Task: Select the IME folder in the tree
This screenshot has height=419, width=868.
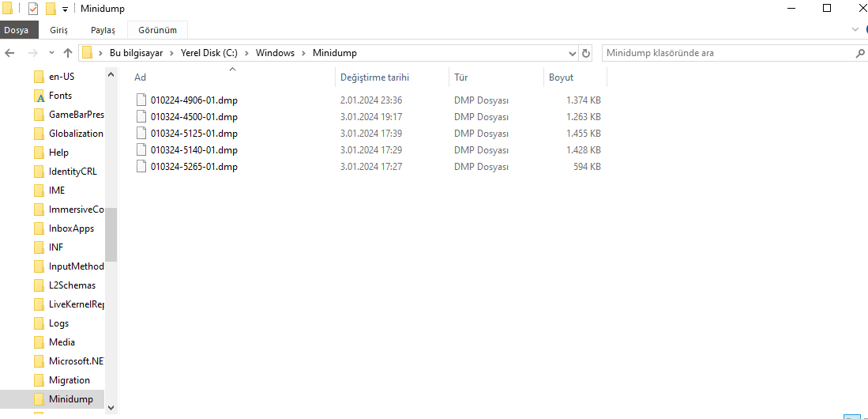Action: (49, 190)
